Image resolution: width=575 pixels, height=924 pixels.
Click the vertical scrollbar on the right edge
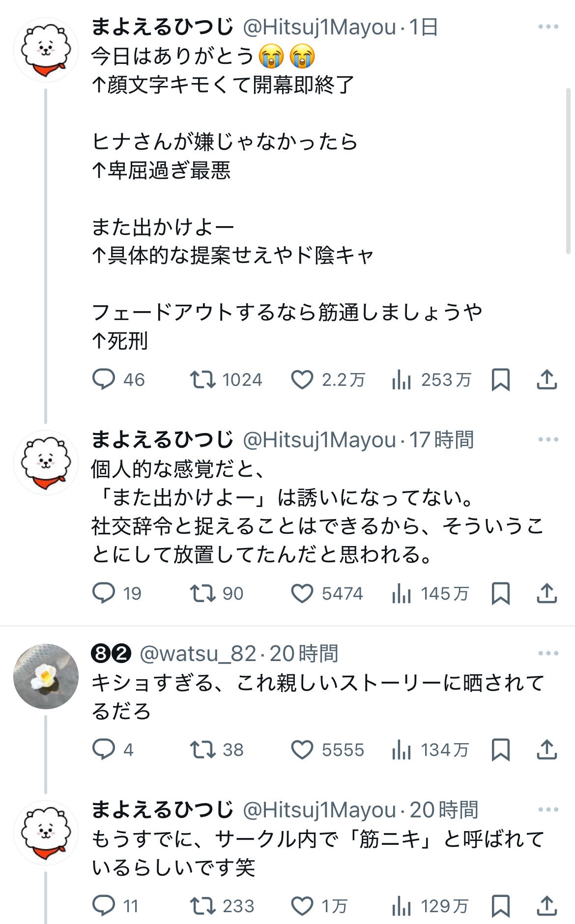point(568,172)
